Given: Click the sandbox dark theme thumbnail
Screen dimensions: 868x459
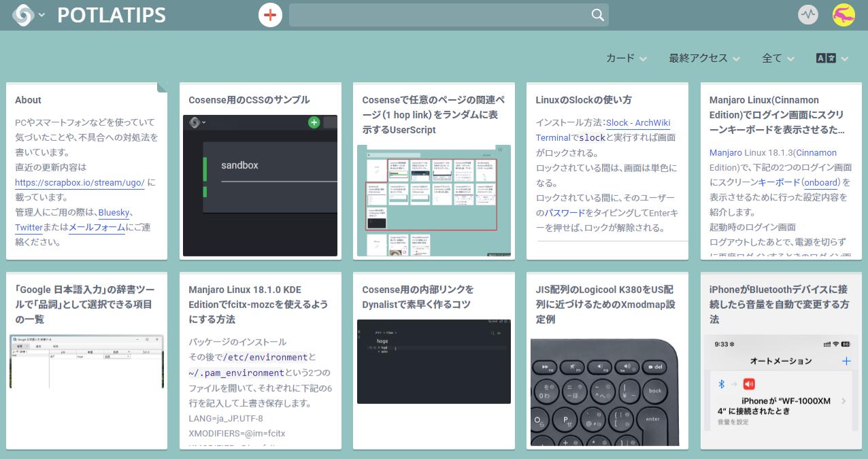Looking at the screenshot, I should [260, 185].
